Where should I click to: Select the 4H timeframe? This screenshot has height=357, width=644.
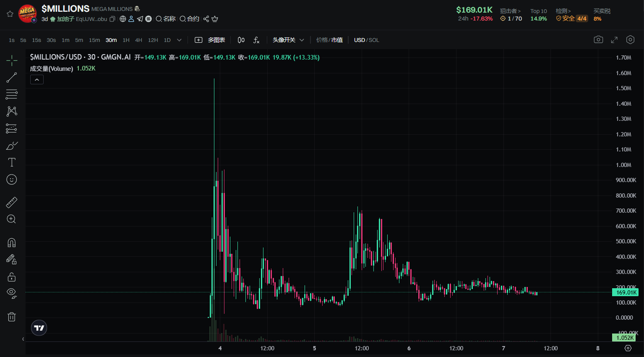[138, 40]
